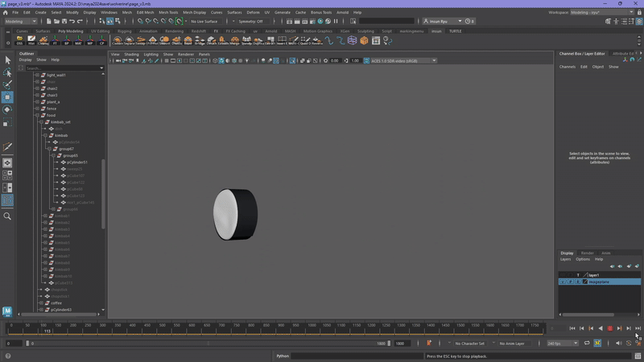Click the Hist shelf icon
This screenshot has height=362, width=644.
tap(31, 40)
